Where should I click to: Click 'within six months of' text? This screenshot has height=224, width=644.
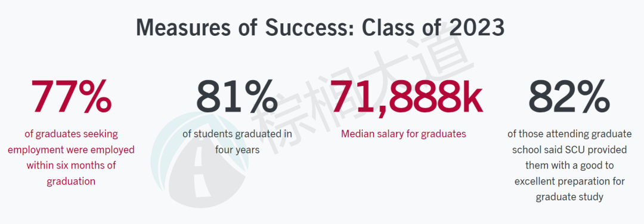71,165
